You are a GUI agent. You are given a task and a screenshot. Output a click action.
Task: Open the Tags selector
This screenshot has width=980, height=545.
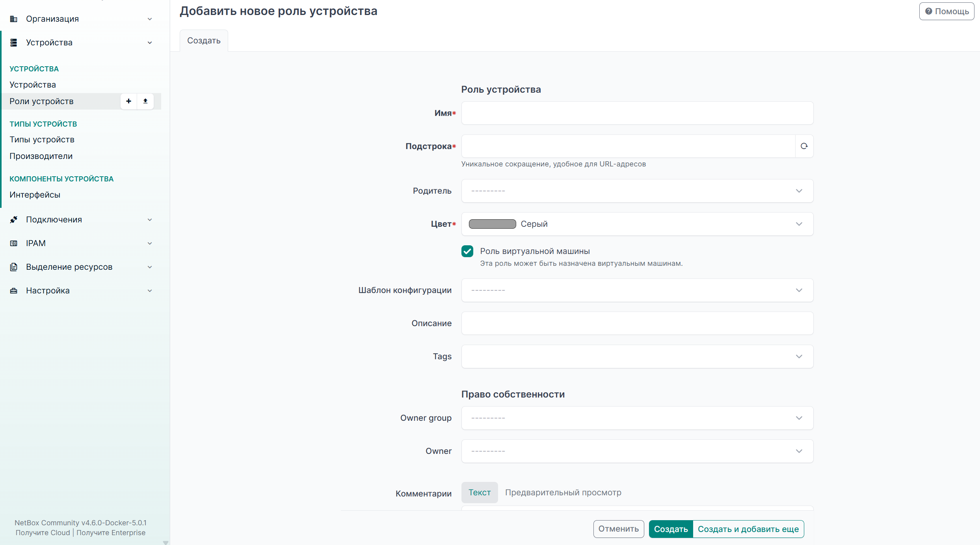[x=637, y=356]
